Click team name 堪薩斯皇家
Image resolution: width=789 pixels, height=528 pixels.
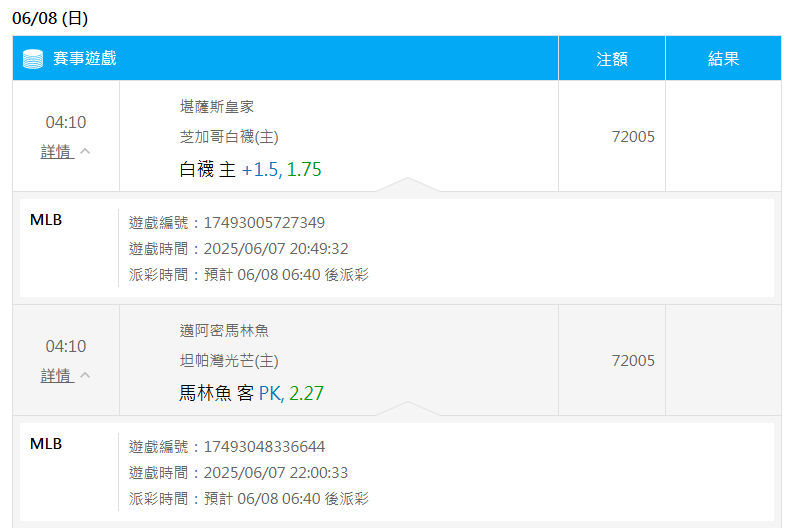click(x=217, y=107)
